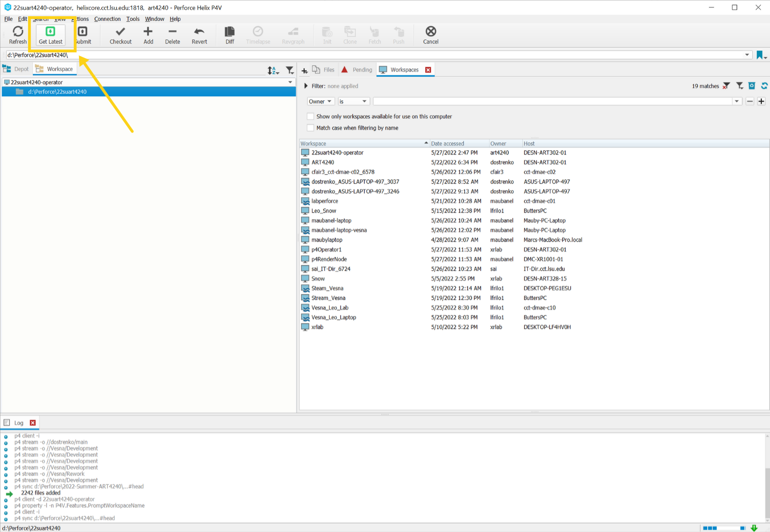Select the labperforce workspace row
Image resolution: width=770 pixels, height=532 pixels.
click(x=534, y=201)
